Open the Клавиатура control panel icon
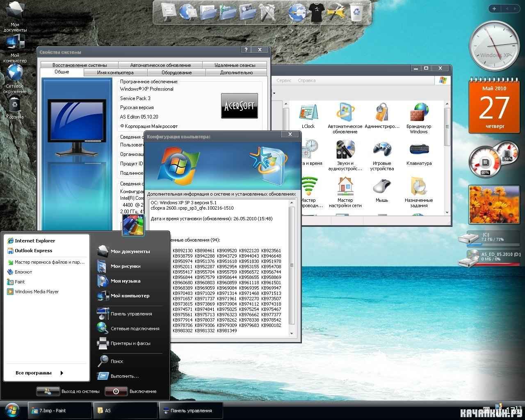The width and height of the screenshot is (525, 420). click(419, 153)
